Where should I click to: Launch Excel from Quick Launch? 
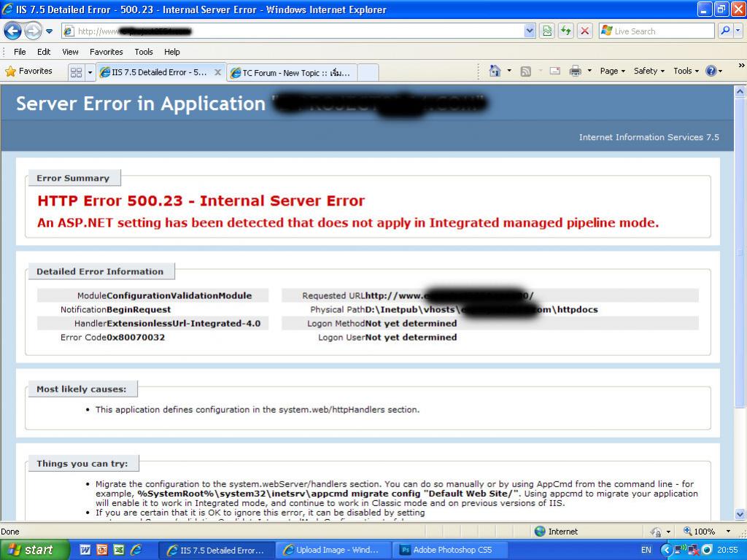tap(119, 550)
